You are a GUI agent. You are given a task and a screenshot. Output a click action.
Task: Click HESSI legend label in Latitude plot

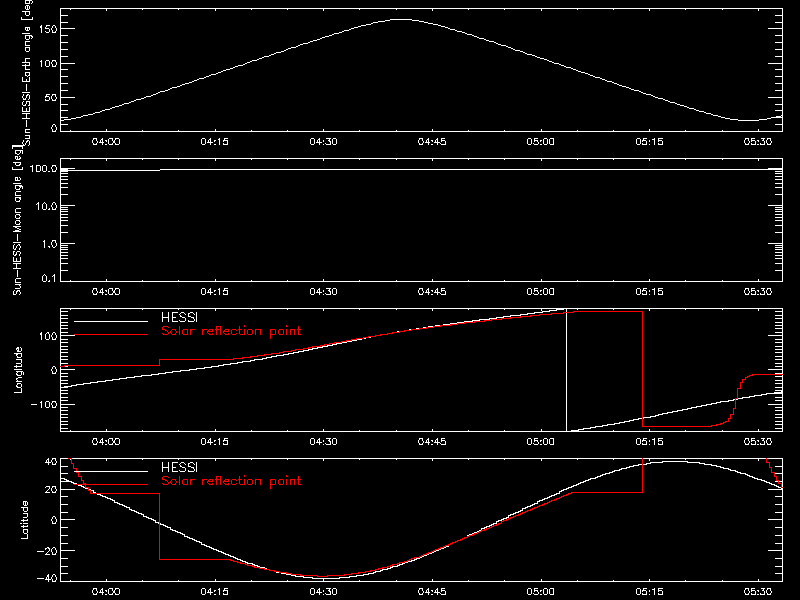point(179,468)
